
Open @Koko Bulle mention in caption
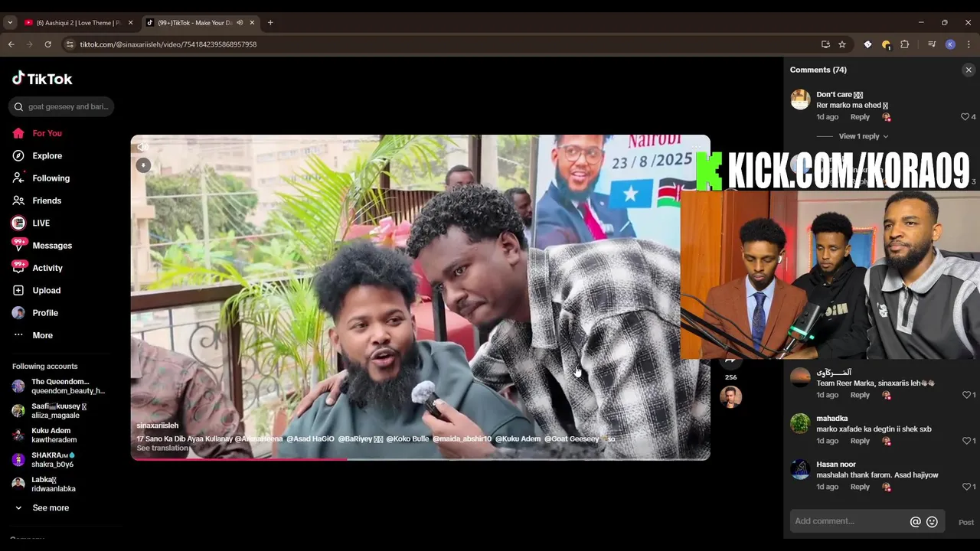(407, 439)
